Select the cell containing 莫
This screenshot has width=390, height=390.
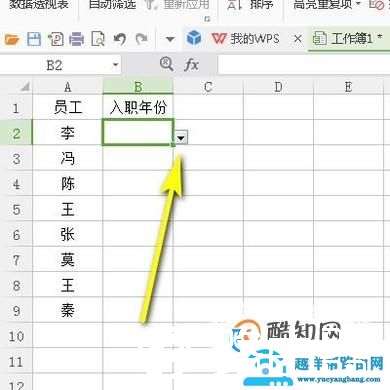pos(68,259)
